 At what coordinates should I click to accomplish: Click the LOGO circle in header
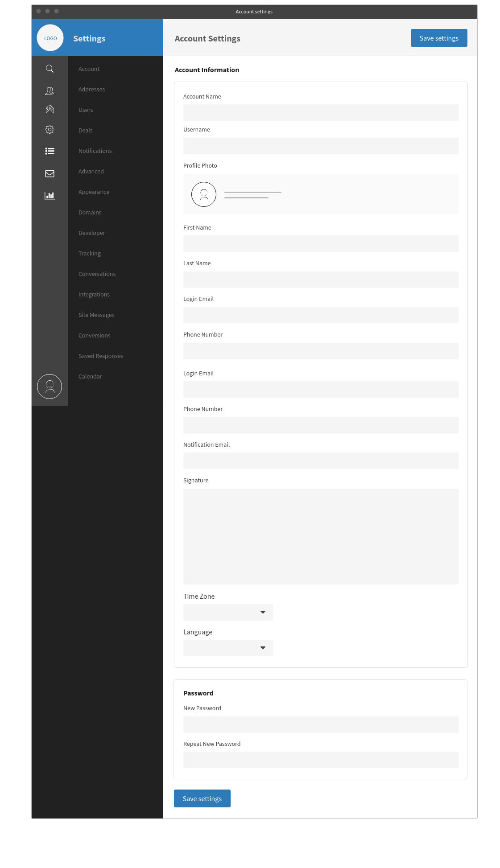[50, 38]
